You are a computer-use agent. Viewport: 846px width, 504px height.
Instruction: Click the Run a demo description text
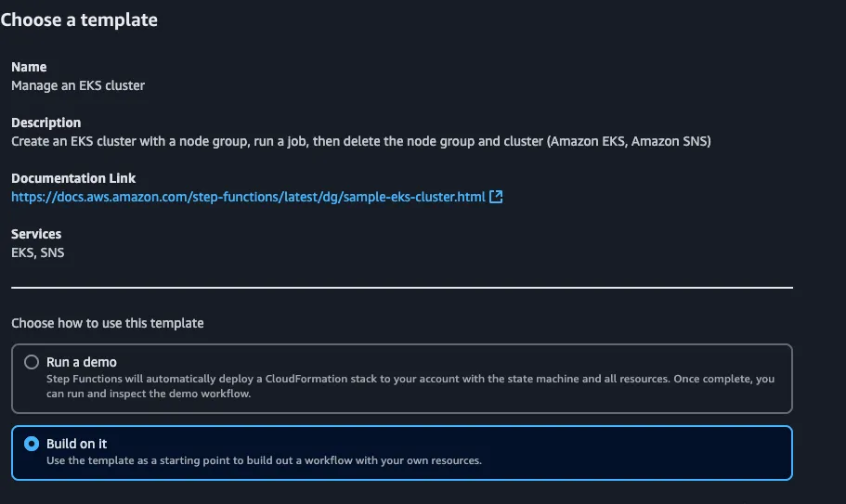[410, 386]
